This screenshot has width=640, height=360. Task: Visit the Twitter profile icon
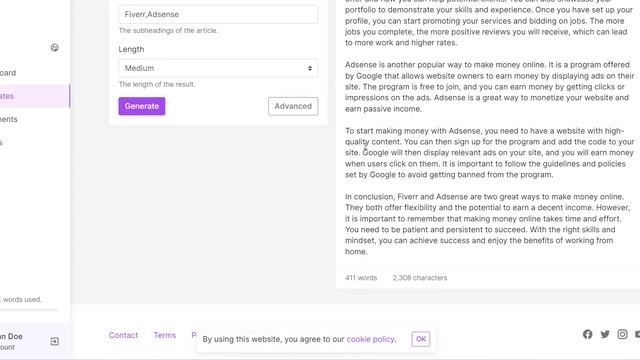pos(605,334)
